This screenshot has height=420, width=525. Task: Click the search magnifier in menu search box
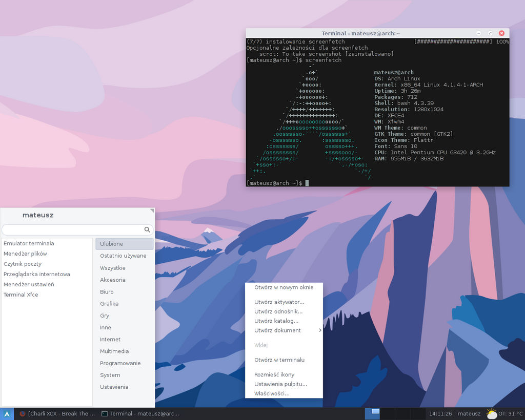click(147, 229)
